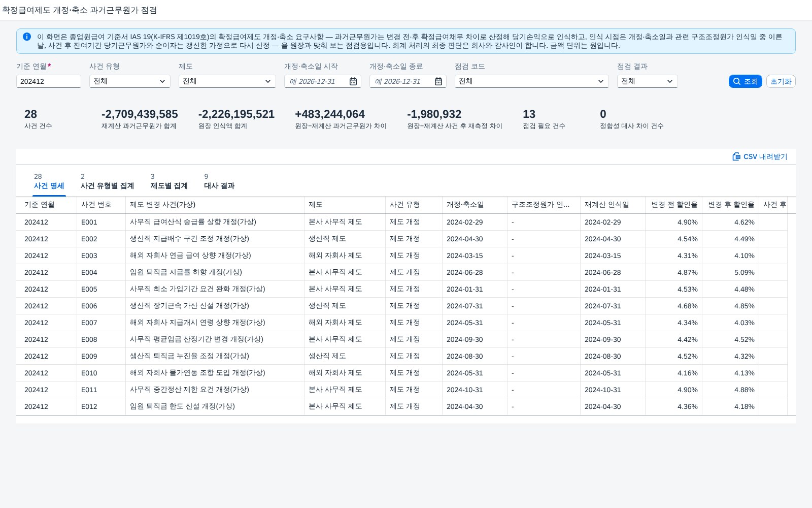Click the cell 해외 자회사 물가연동 조항 도입 개정(가상)
This screenshot has height=508, width=812.
pyautogui.click(x=215, y=373)
